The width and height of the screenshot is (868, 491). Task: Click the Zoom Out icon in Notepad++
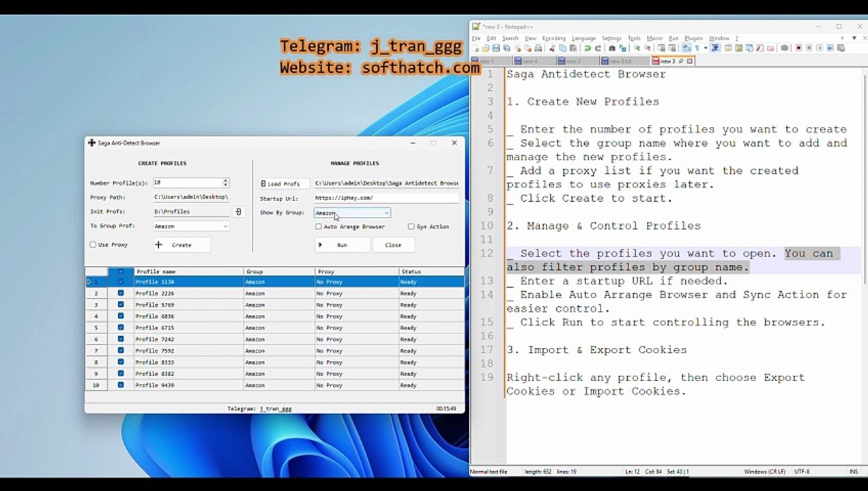click(x=648, y=48)
